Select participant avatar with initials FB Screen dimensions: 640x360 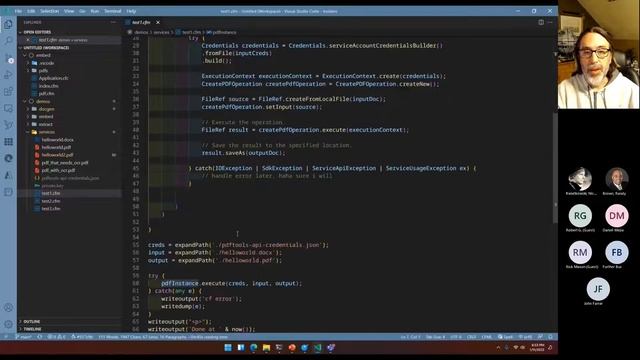point(616,252)
